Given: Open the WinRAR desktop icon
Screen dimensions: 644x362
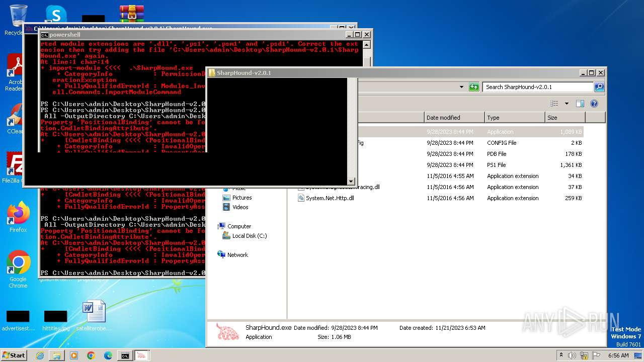Looking at the screenshot, I should pos(131,14).
